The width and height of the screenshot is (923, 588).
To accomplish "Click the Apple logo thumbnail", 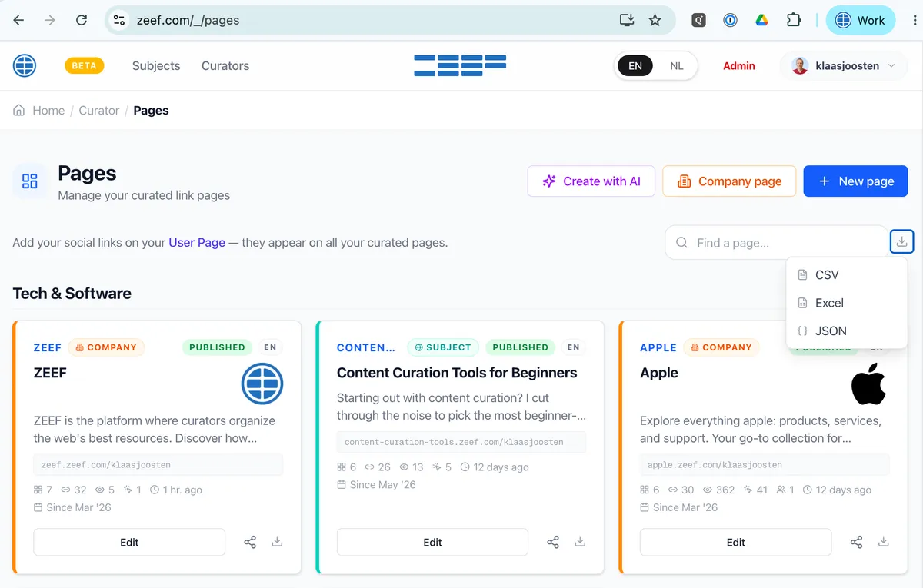I will pos(868,384).
